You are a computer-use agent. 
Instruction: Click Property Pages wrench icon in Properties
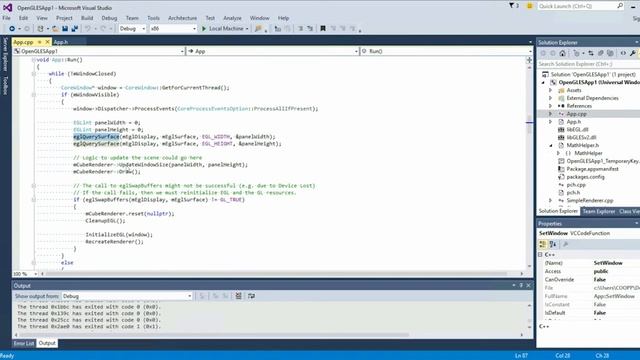pos(565,244)
